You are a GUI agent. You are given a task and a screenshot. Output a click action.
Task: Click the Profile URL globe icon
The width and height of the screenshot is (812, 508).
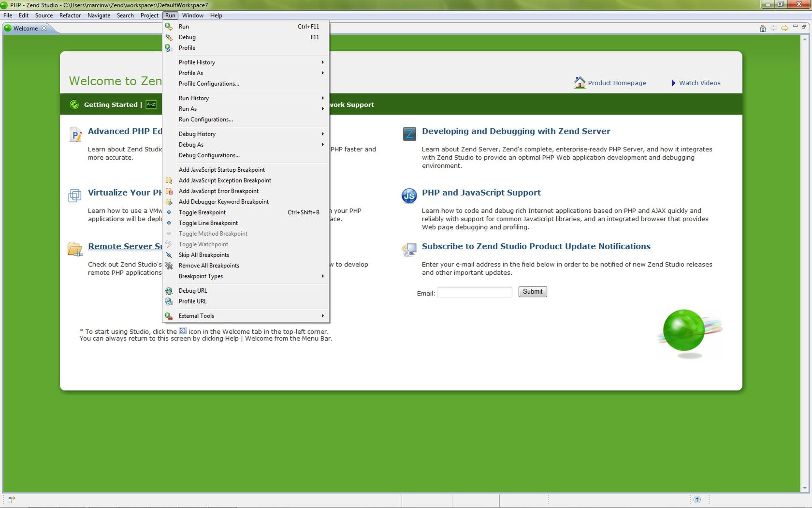[169, 301]
